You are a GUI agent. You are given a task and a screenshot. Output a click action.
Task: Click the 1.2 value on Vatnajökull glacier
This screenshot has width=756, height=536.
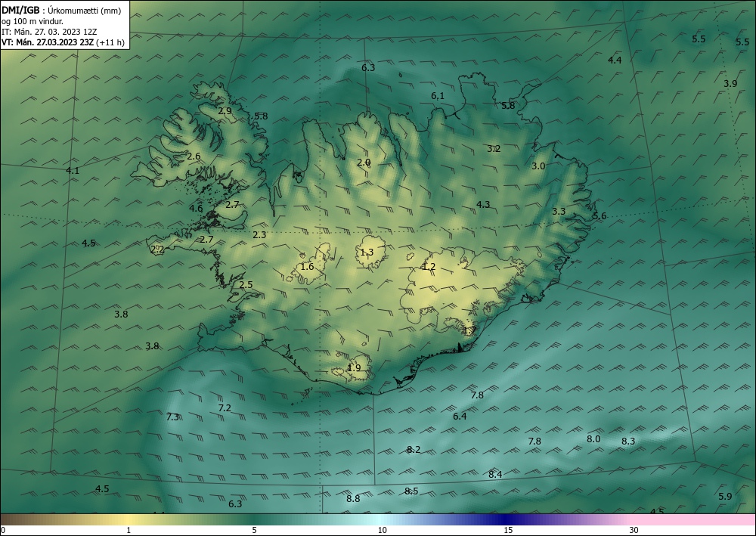click(x=429, y=267)
